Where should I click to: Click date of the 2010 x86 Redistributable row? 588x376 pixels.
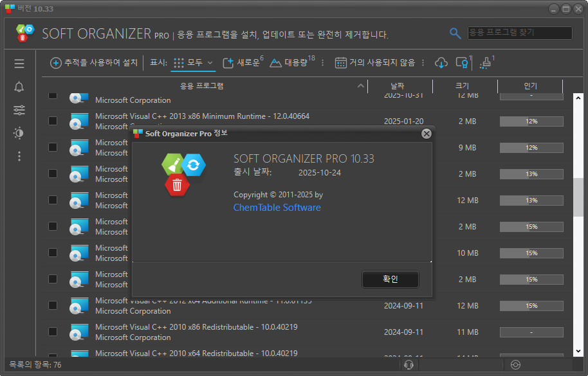[x=403, y=332]
